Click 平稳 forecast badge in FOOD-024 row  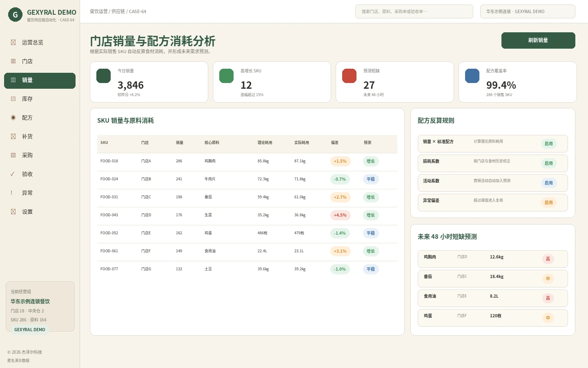371,180
